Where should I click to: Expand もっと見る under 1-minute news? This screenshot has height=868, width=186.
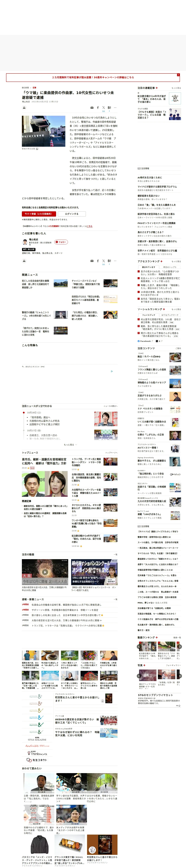(x=70, y=445)
